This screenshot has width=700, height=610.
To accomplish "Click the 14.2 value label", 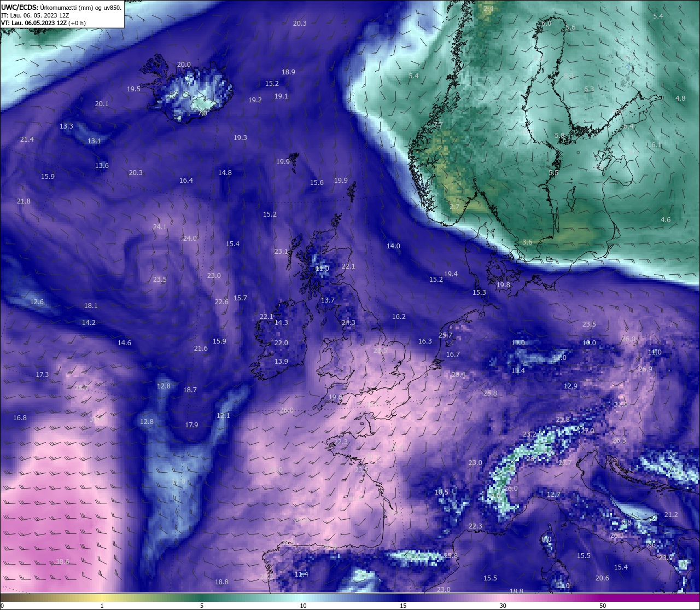I will click(x=89, y=322).
